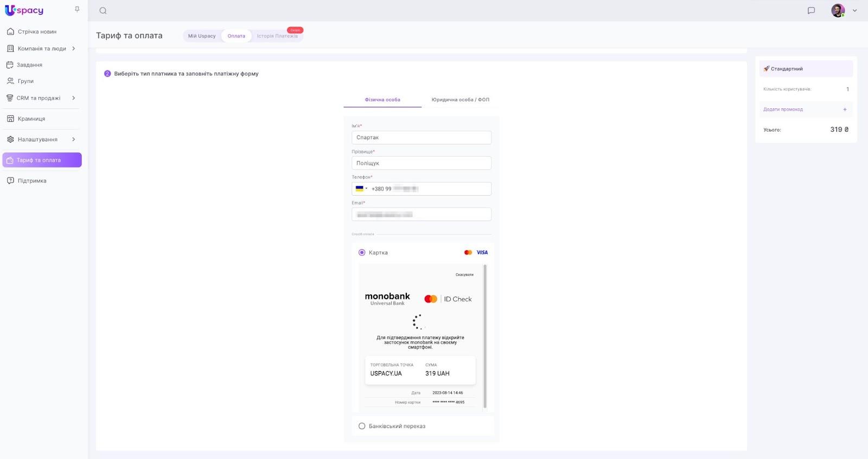Click the monobank Universal Bank logo

pos(387,299)
